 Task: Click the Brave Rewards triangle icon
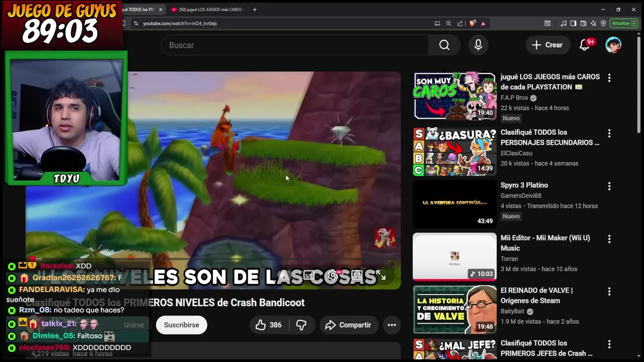pyautogui.click(x=483, y=23)
